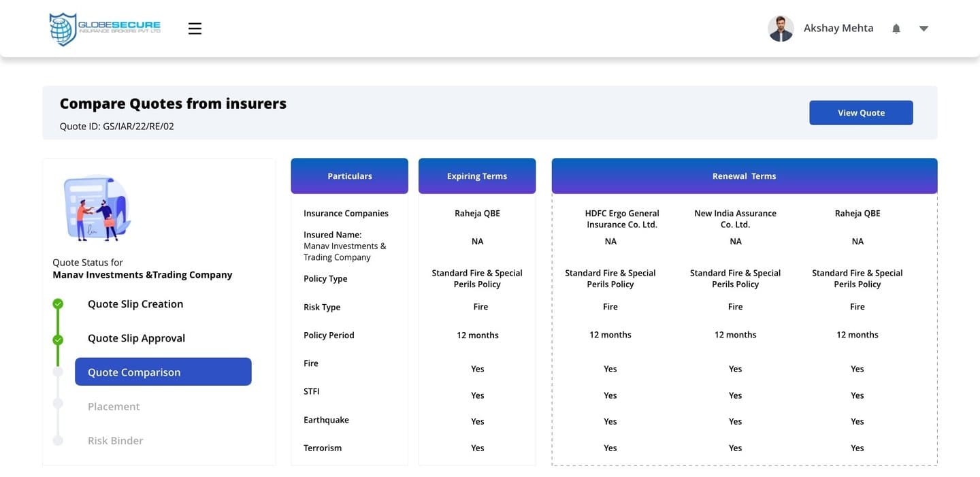This screenshot has width=980, height=477.
Task: Click the Earthquake row label
Action: coord(326,420)
